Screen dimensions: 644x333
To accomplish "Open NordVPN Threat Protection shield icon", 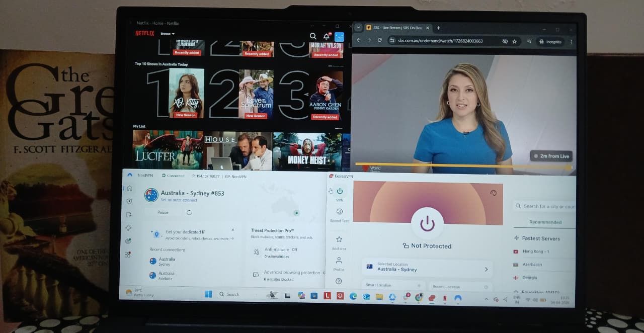I will click(x=129, y=201).
